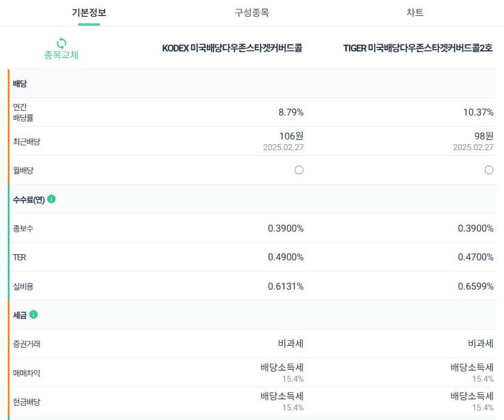Viewport: 504px width, 420px height.
Task: Click KODEX 현금배당 배당소득세 value
Action: point(282,396)
